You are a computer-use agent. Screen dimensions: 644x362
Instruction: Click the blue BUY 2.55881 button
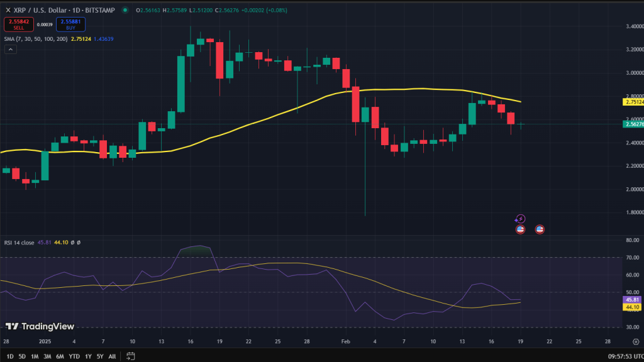click(x=70, y=25)
